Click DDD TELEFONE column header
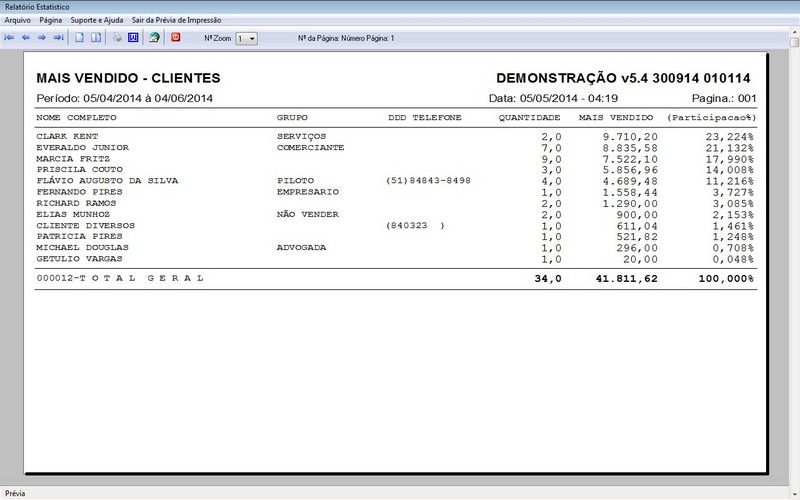Viewport: 800px width, 500px height. (x=425, y=117)
